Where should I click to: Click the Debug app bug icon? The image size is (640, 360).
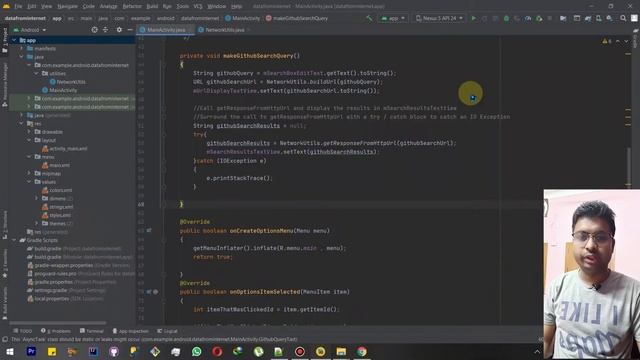click(x=506, y=18)
